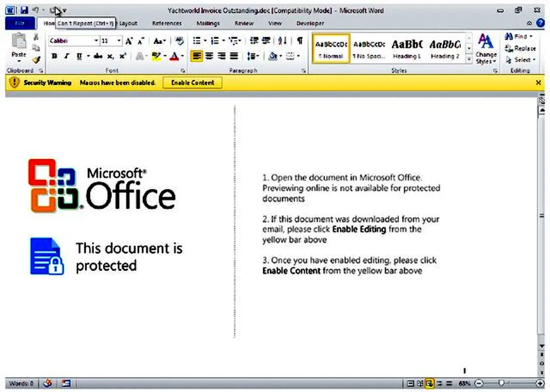
Task: Click the Words: 0 status indicator
Action: click(x=22, y=383)
